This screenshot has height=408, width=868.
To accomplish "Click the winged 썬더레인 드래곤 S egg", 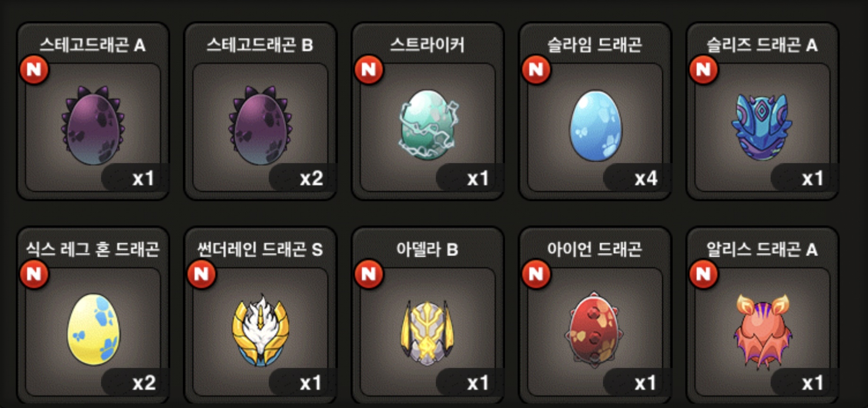I will pyautogui.click(x=260, y=330).
